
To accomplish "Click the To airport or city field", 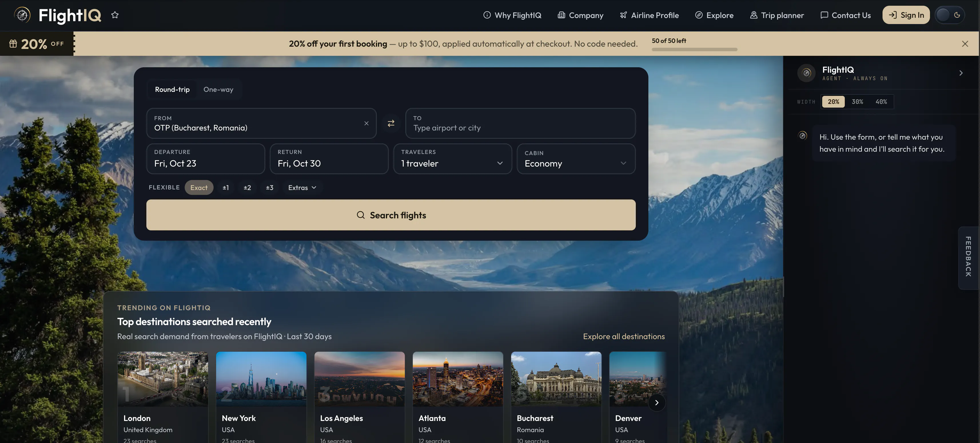I will pyautogui.click(x=520, y=123).
